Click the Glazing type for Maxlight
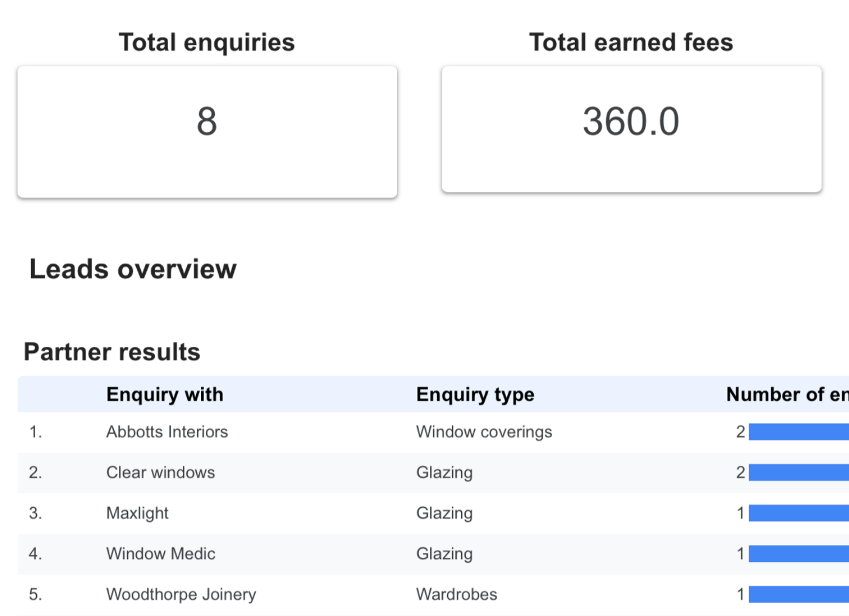This screenshot has height=616, width=849. (x=444, y=513)
